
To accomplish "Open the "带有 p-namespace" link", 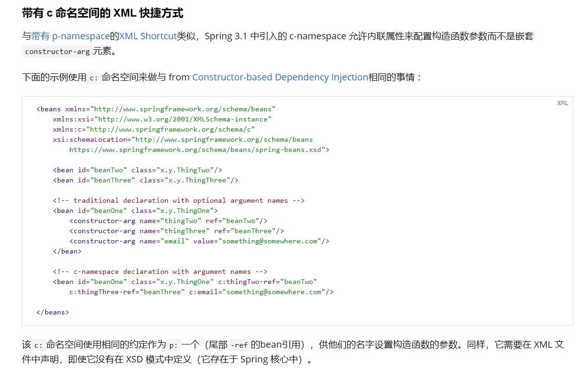I will [71, 36].
